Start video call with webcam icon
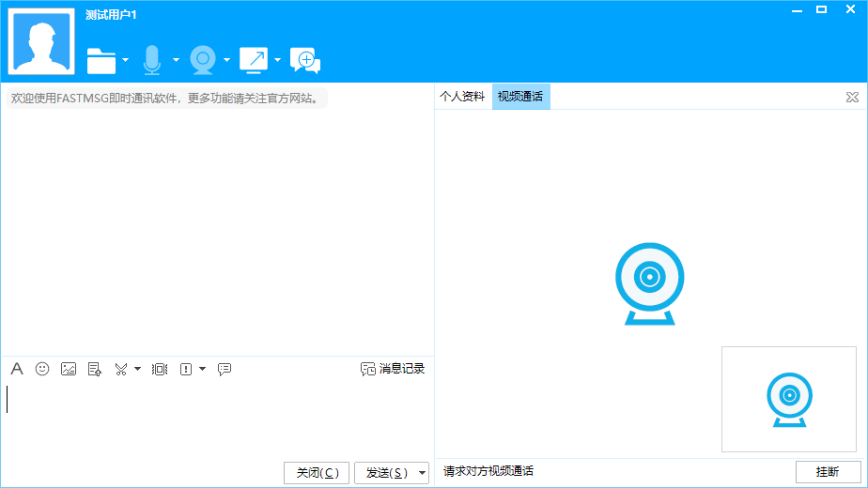Image resolution: width=868 pixels, height=488 pixels. (x=203, y=60)
